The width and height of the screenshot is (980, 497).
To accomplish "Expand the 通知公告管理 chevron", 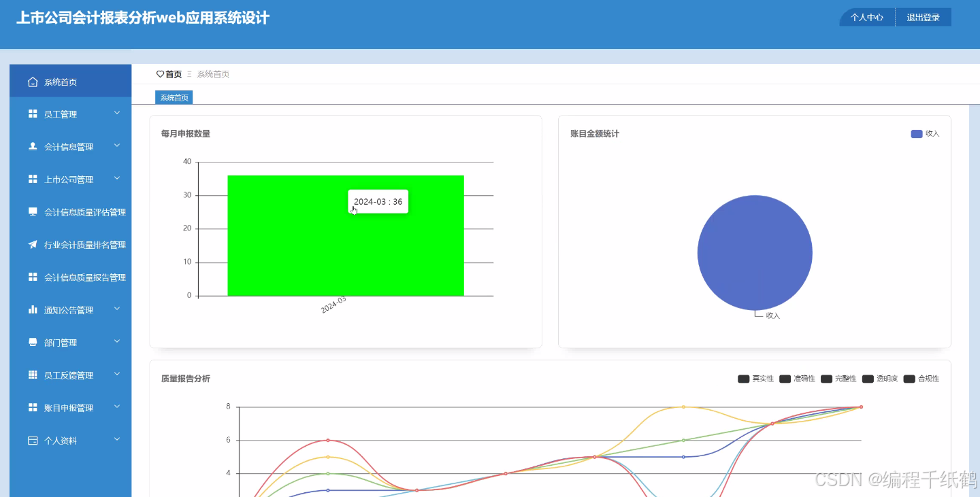I will coord(117,309).
